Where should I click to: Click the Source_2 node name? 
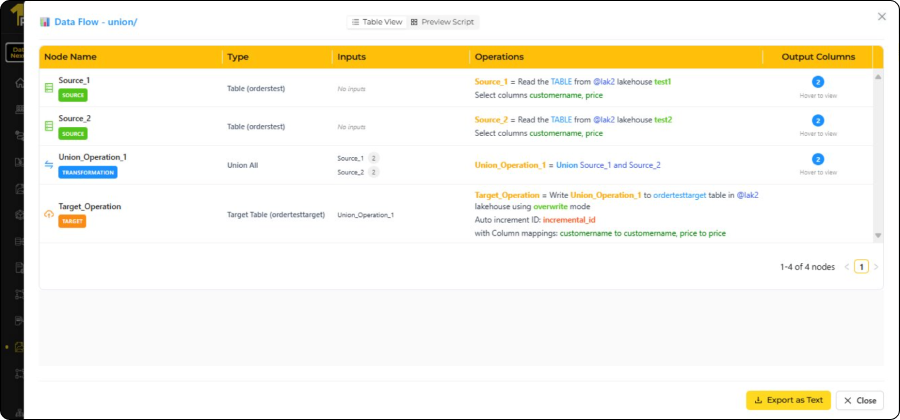click(x=75, y=118)
